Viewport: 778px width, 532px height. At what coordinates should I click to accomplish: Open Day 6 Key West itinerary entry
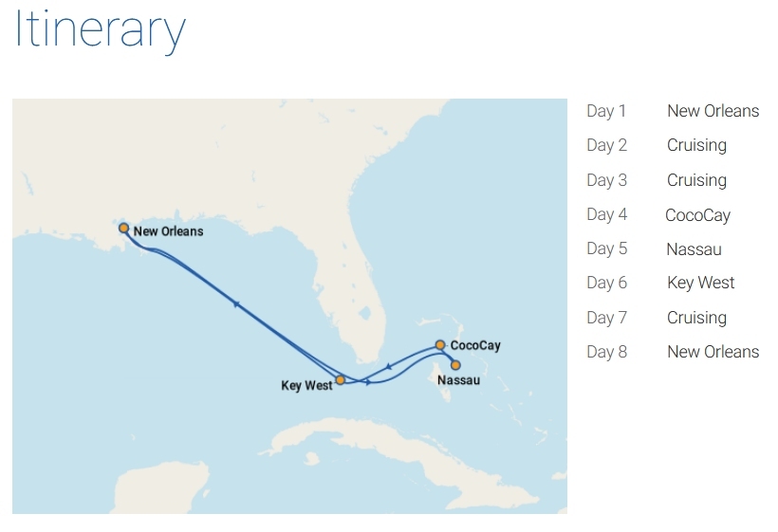(x=660, y=284)
